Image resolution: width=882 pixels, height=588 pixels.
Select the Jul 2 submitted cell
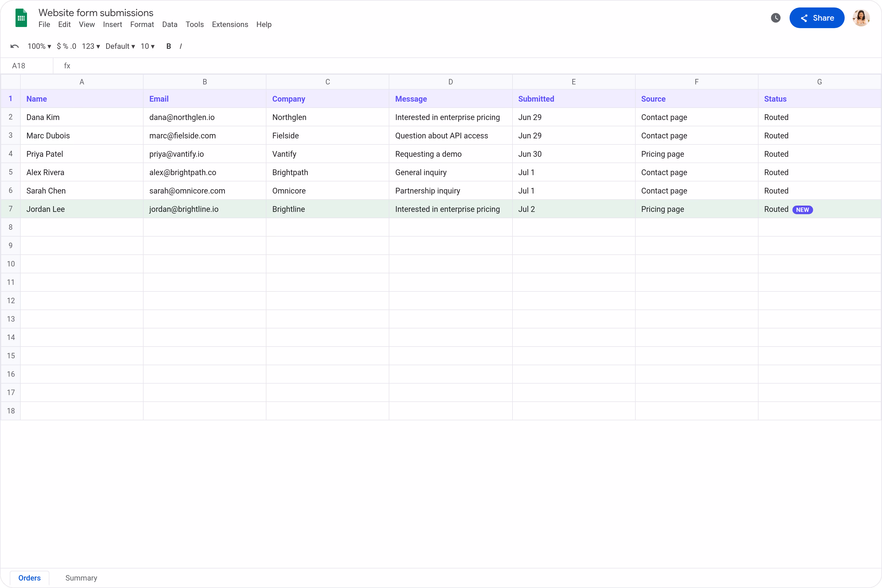coord(574,209)
